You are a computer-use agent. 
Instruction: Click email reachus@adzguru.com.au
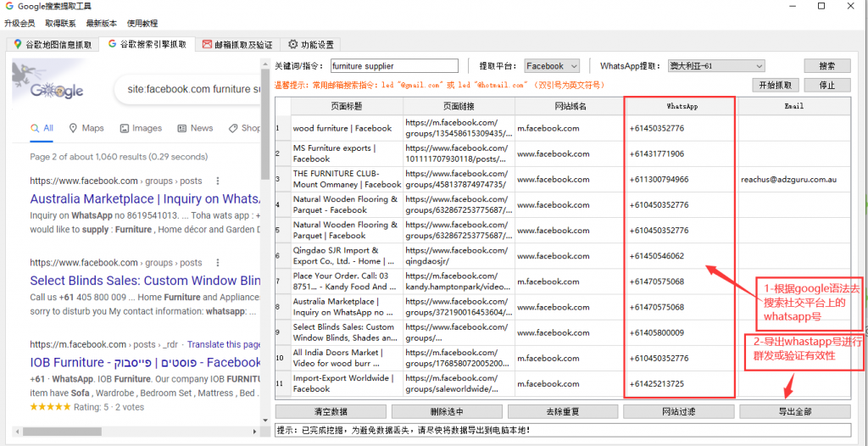[x=788, y=179]
